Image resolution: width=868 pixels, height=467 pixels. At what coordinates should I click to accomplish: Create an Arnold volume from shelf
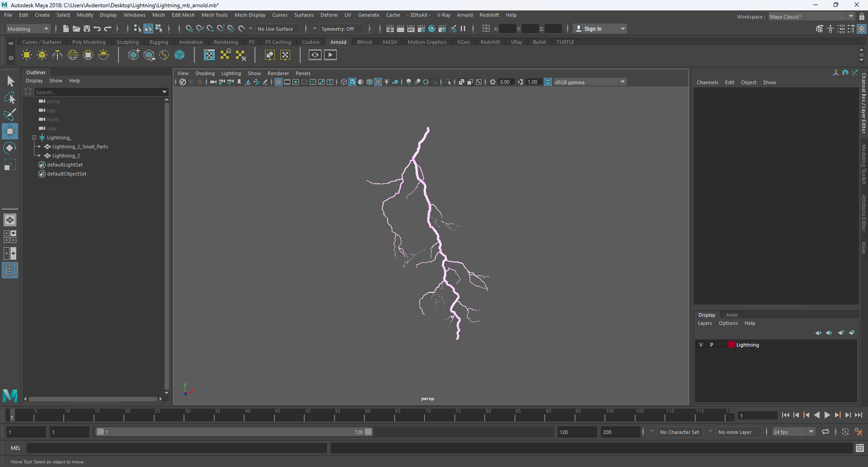(x=179, y=55)
